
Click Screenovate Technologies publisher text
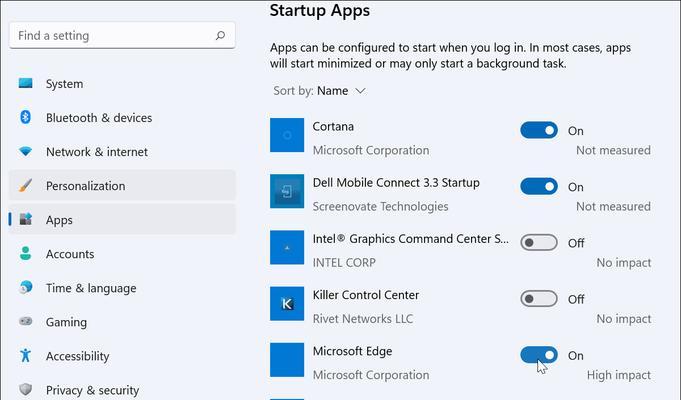380,206
